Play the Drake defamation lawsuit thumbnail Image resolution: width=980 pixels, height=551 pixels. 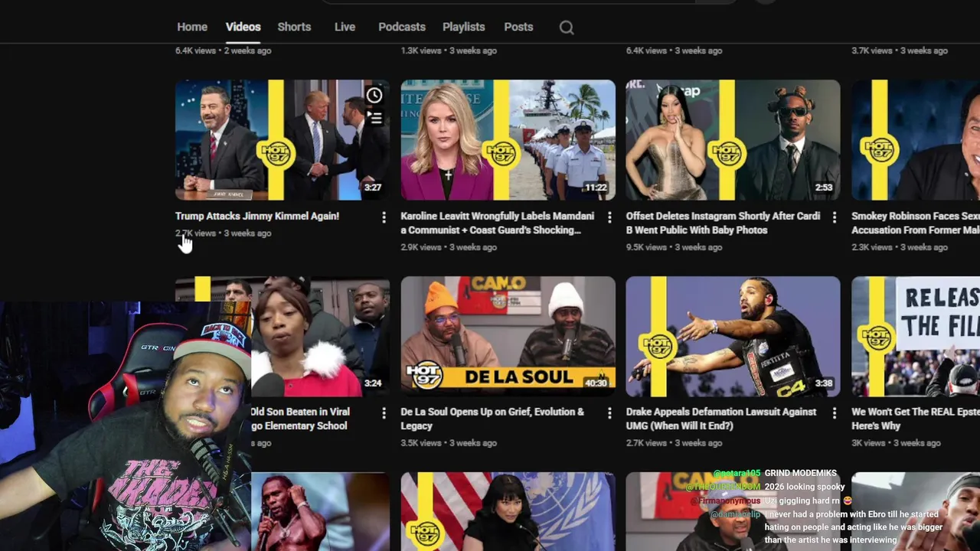point(733,337)
